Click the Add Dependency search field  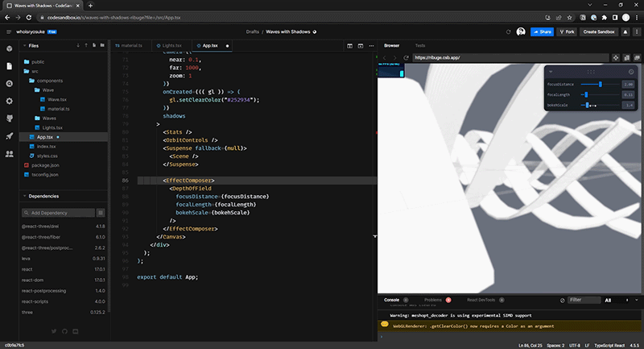coord(58,213)
